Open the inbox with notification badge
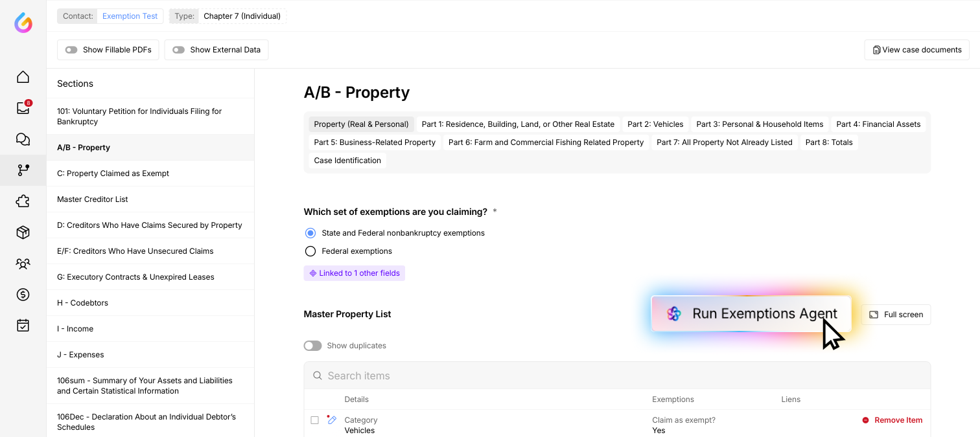The height and width of the screenshot is (437, 980). tap(23, 108)
